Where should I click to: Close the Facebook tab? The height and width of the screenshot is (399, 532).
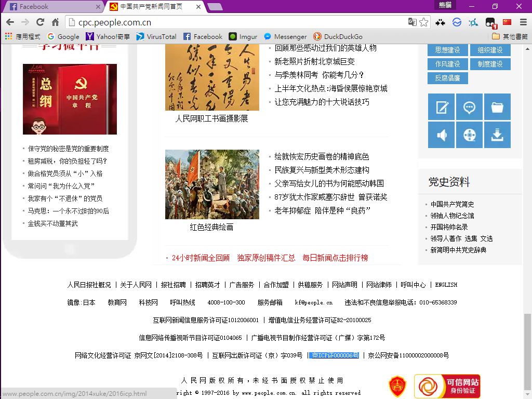coord(98,6)
